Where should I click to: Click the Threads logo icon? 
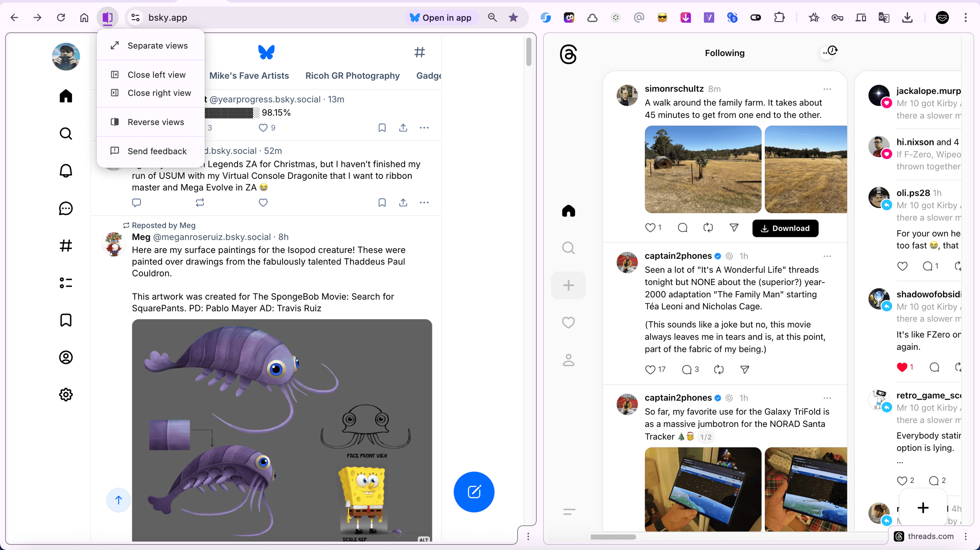coord(568,54)
